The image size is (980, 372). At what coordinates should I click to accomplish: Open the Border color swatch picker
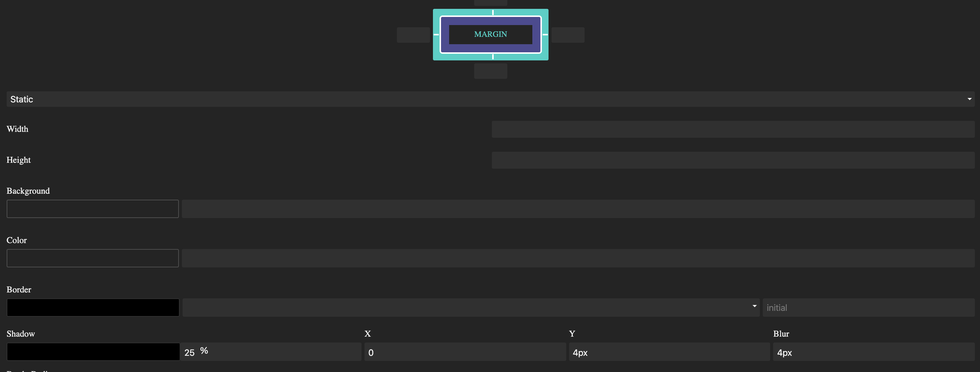(x=92, y=307)
